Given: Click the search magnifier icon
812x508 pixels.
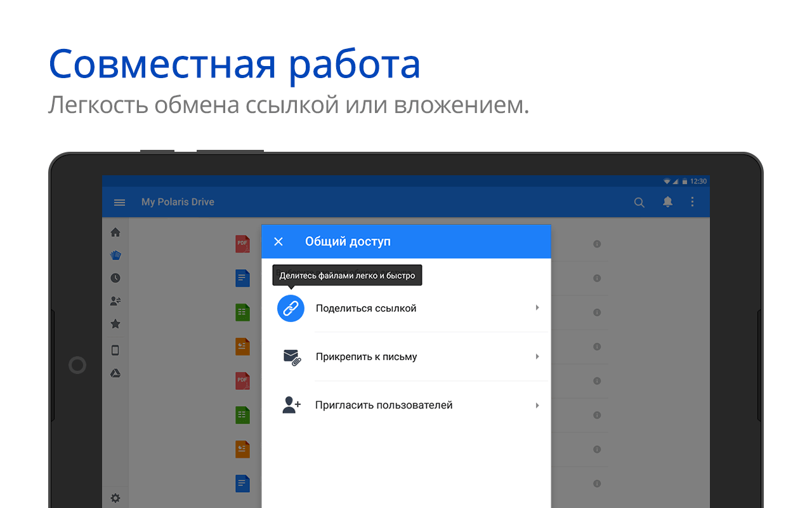Looking at the screenshot, I should pos(639,202).
